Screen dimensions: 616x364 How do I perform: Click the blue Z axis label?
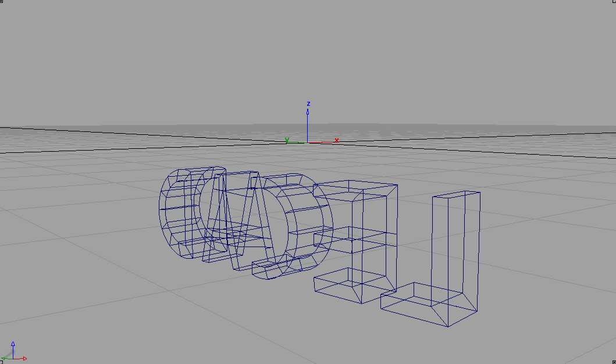click(x=308, y=104)
